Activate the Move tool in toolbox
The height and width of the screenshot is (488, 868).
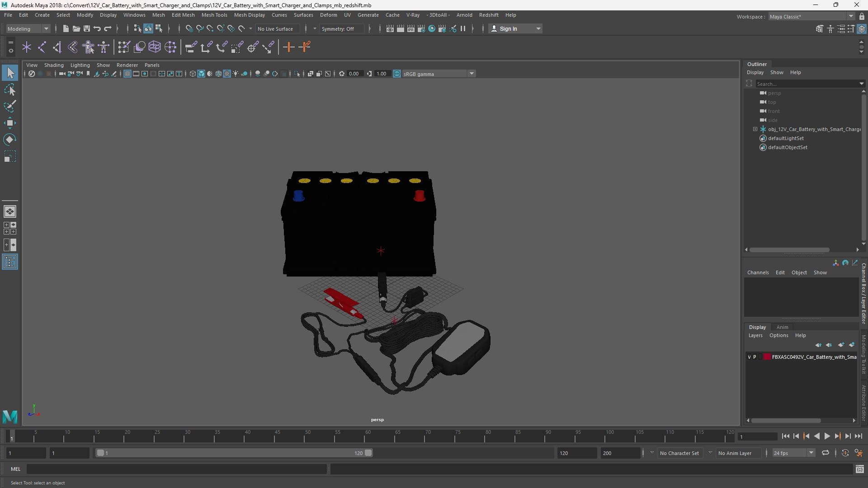point(10,123)
